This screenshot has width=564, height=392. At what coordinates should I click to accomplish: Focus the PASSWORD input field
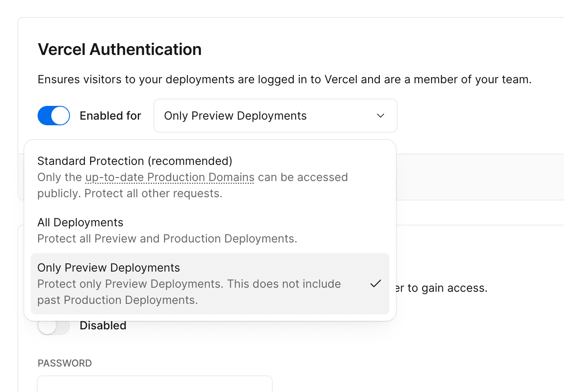click(x=155, y=384)
